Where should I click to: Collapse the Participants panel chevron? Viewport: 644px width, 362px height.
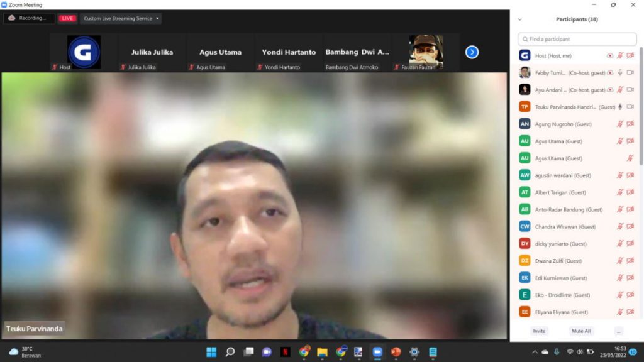pyautogui.click(x=518, y=19)
